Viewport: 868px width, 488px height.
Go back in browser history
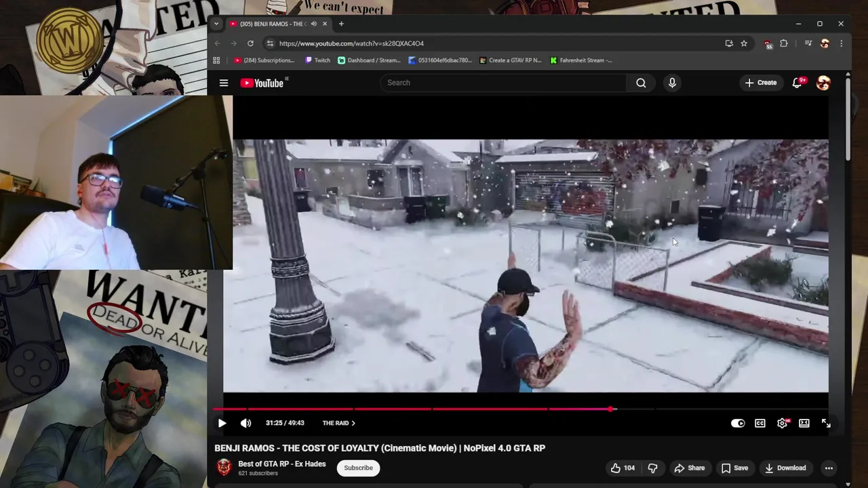coord(218,43)
